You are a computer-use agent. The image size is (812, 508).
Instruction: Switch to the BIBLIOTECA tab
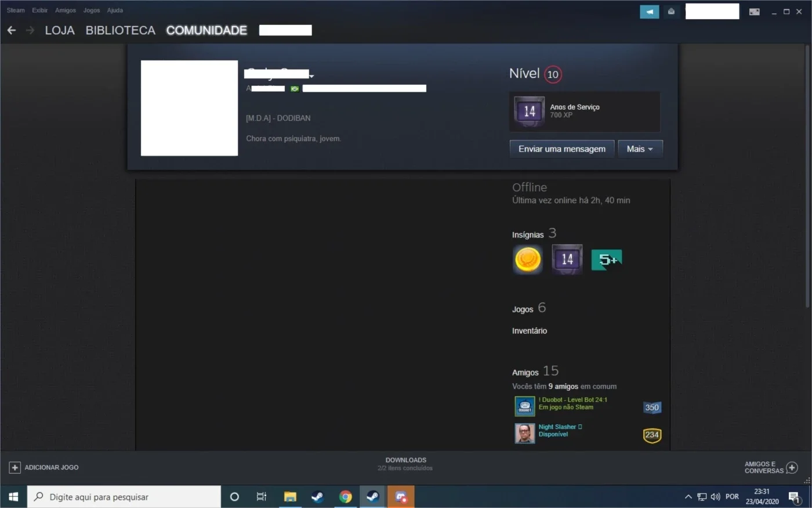(121, 30)
